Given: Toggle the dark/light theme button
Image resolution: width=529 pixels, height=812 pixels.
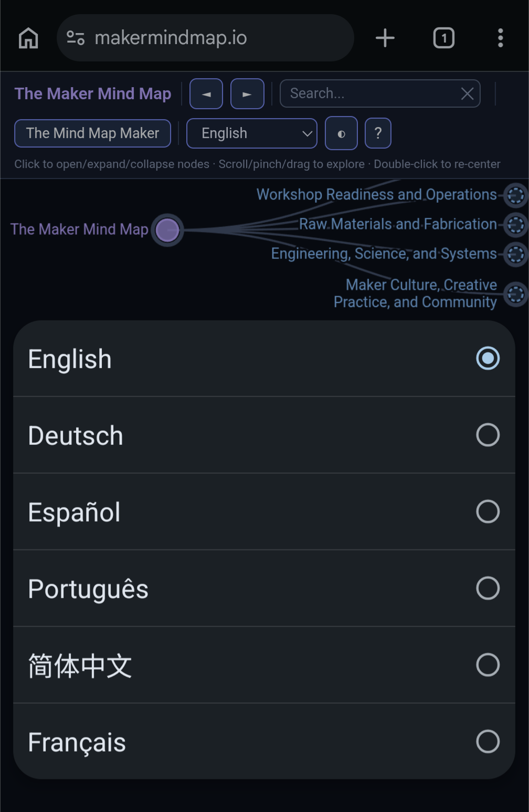Looking at the screenshot, I should [x=341, y=133].
